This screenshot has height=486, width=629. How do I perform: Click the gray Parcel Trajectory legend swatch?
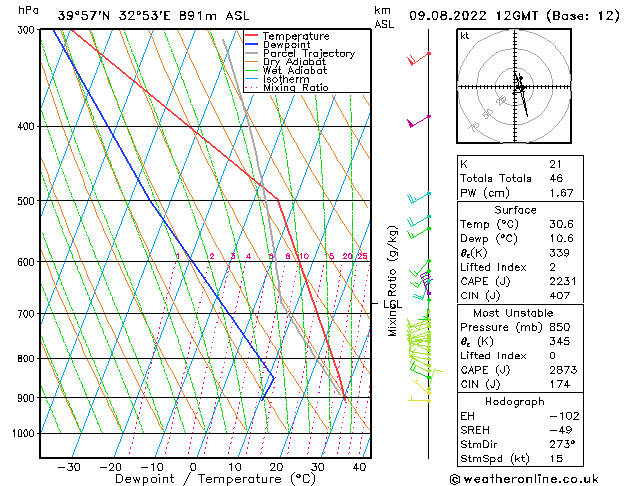252,53
